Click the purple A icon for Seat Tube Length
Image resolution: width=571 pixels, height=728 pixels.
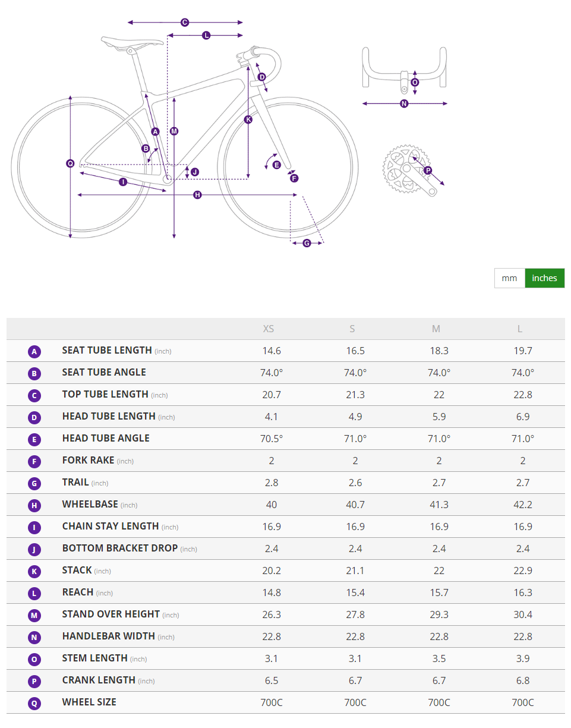pyautogui.click(x=34, y=352)
